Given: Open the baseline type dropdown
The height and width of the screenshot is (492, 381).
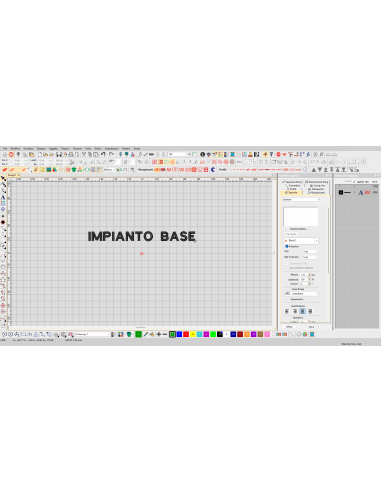Looking at the screenshot, I should (x=301, y=294).
